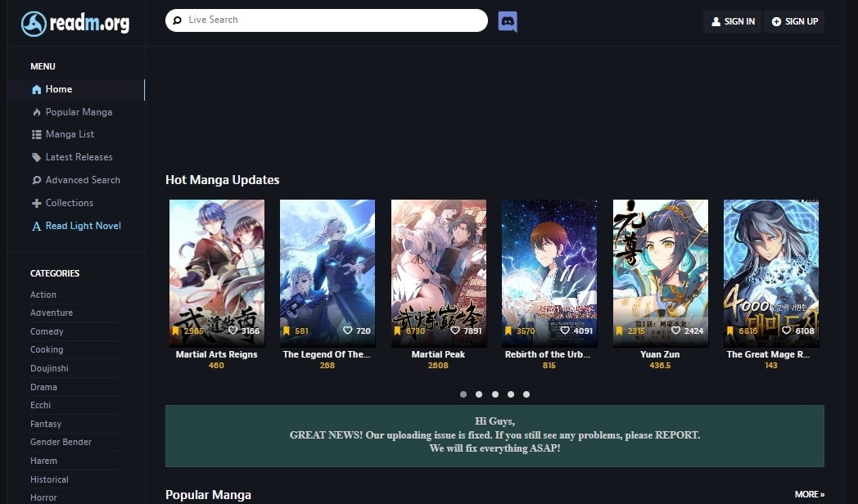The width and height of the screenshot is (858, 504).
Task: Click the SIGN UP button
Action: click(794, 21)
